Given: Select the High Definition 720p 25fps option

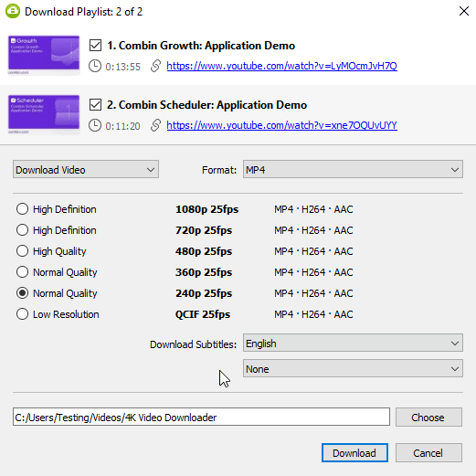Looking at the screenshot, I should click(x=22, y=230).
